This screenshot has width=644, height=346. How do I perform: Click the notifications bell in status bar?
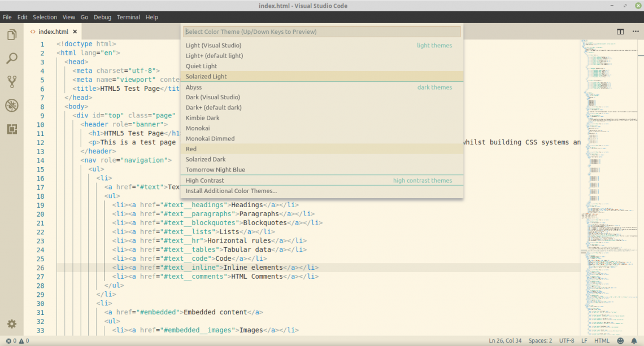click(634, 341)
